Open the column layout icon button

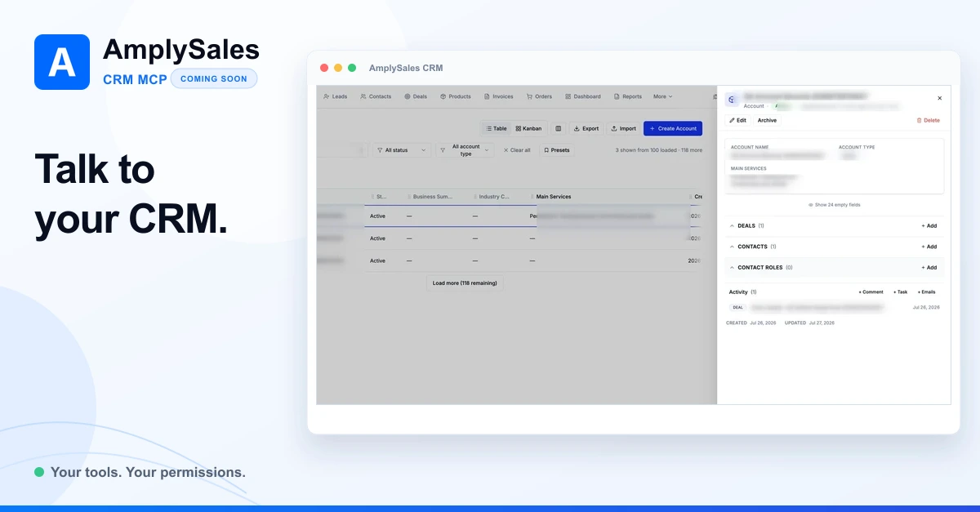coord(559,128)
